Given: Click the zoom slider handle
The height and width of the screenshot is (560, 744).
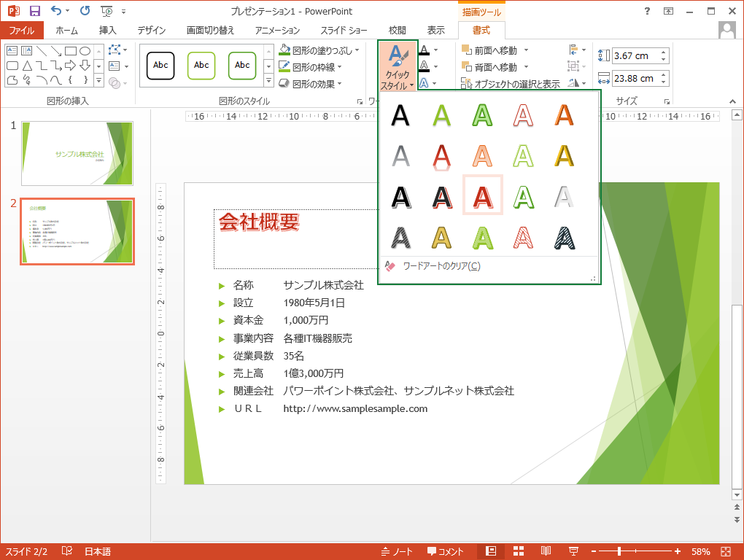Looking at the screenshot, I should (620, 551).
